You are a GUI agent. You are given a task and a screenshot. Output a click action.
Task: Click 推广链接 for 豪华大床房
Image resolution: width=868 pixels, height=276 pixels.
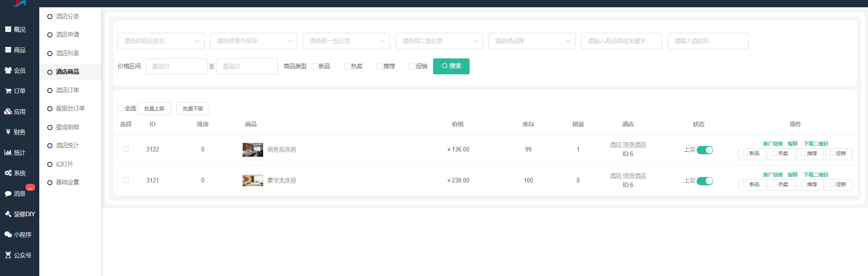tap(773, 175)
